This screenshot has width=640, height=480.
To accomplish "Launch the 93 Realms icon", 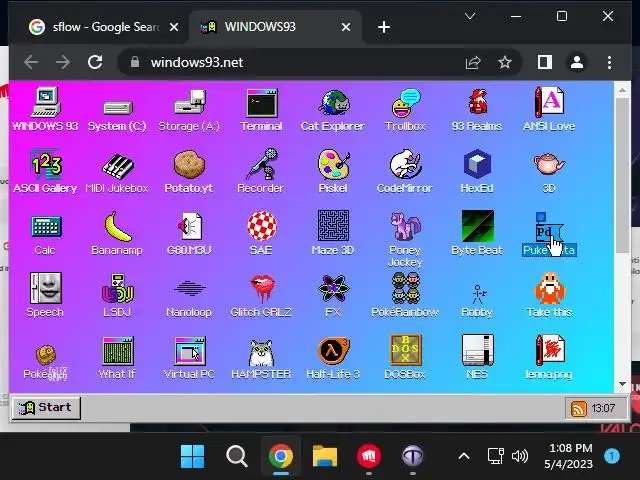I will (477, 102).
